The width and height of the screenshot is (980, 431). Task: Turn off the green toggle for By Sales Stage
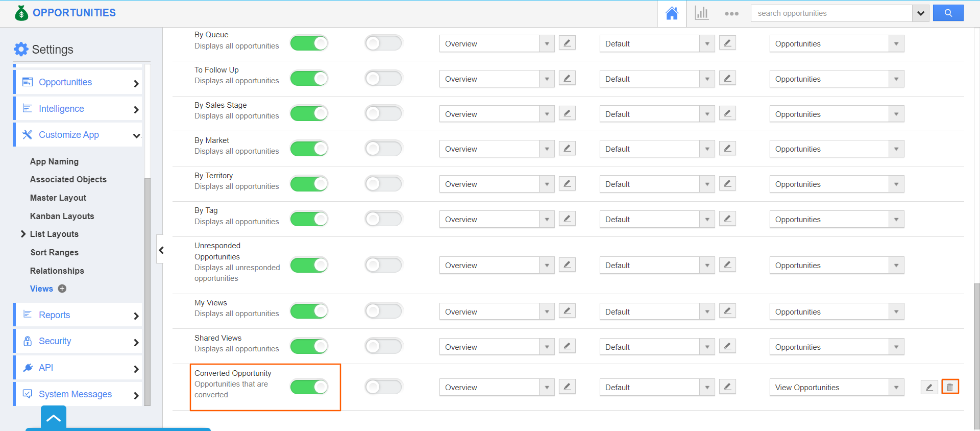coord(309,113)
